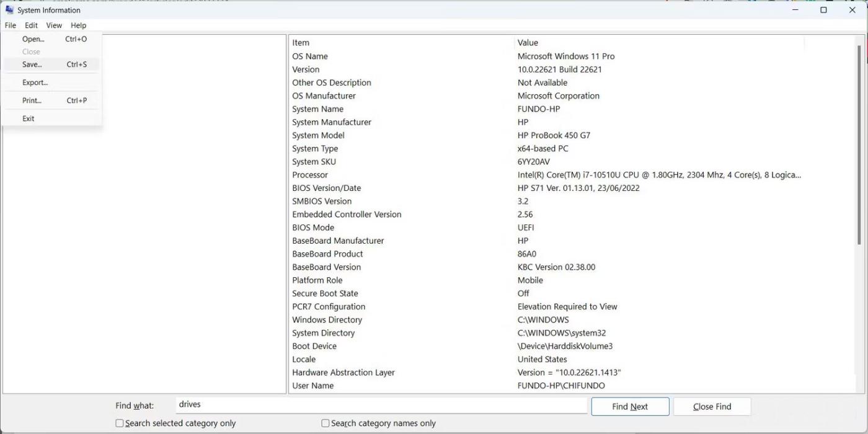The width and height of the screenshot is (868, 434).
Task: Open the Edit menu
Action: point(32,25)
